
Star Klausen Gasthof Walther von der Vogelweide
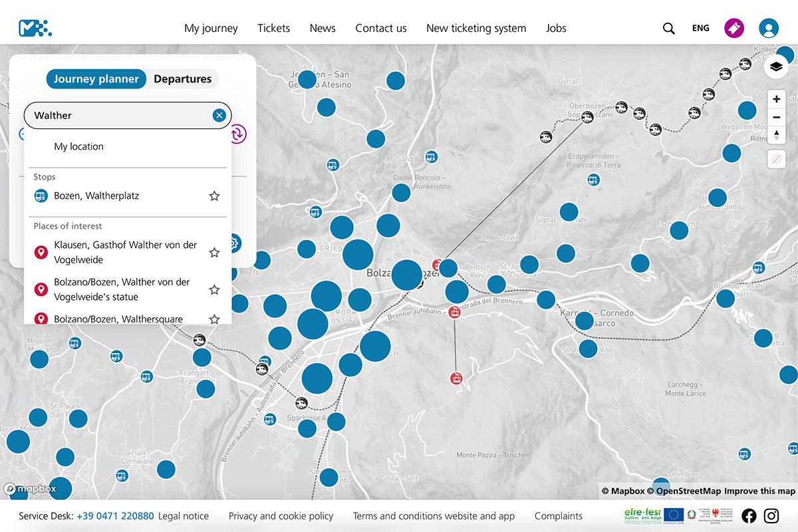[x=214, y=253]
